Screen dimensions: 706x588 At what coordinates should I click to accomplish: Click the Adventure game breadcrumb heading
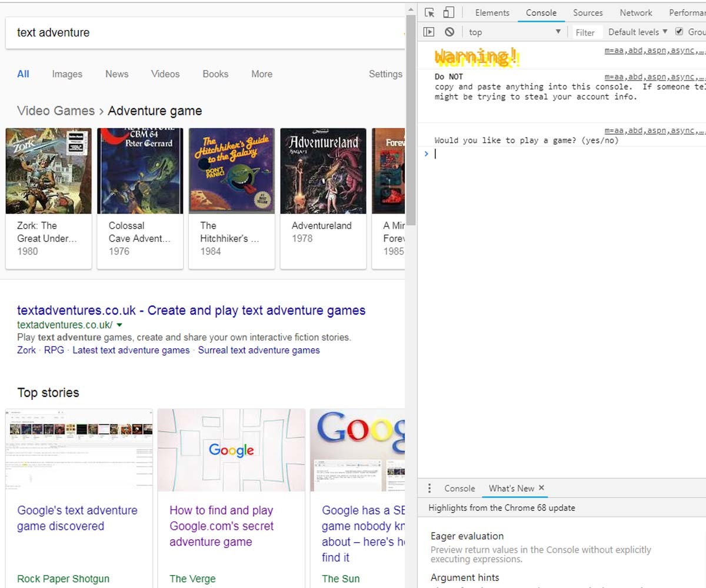tap(155, 111)
